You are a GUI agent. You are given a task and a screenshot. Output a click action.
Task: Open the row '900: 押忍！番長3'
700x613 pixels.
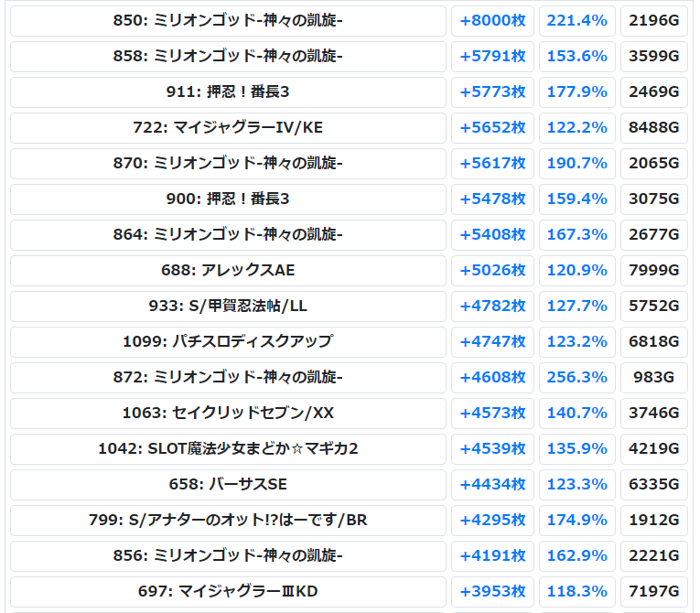[x=228, y=199]
